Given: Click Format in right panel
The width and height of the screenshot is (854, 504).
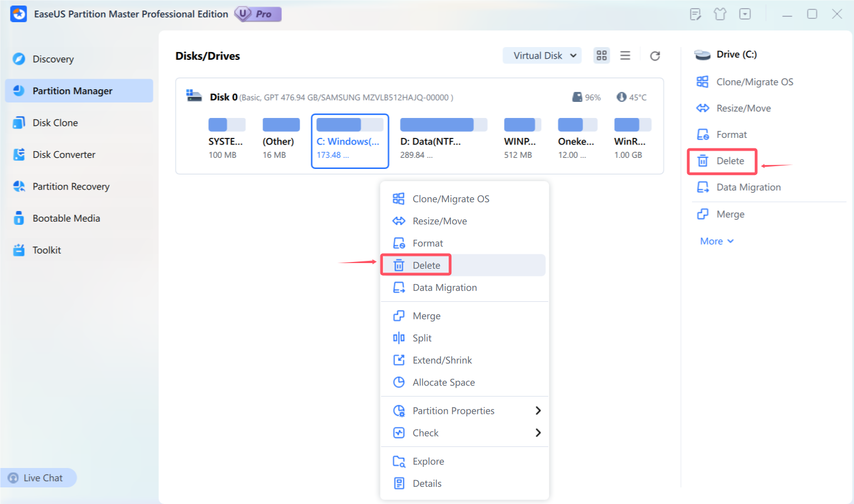Looking at the screenshot, I should click(x=722, y=135).
